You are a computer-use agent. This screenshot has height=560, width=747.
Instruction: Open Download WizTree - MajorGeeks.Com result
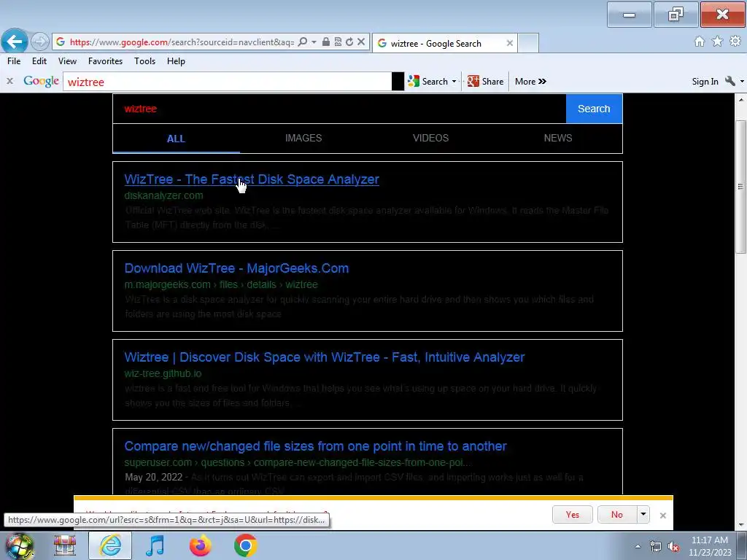[236, 268]
